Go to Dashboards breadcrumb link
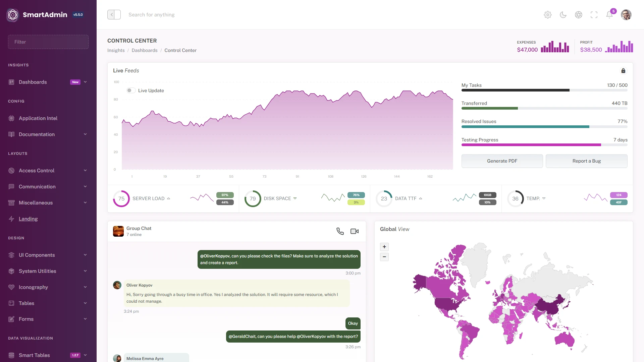The width and height of the screenshot is (644, 362). click(x=145, y=50)
